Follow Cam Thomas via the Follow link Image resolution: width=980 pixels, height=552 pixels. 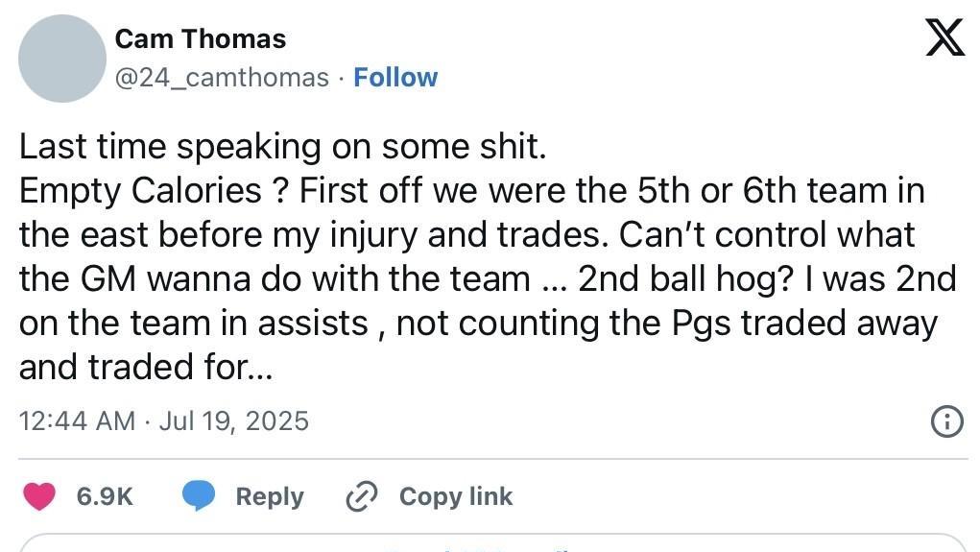pyautogui.click(x=395, y=78)
